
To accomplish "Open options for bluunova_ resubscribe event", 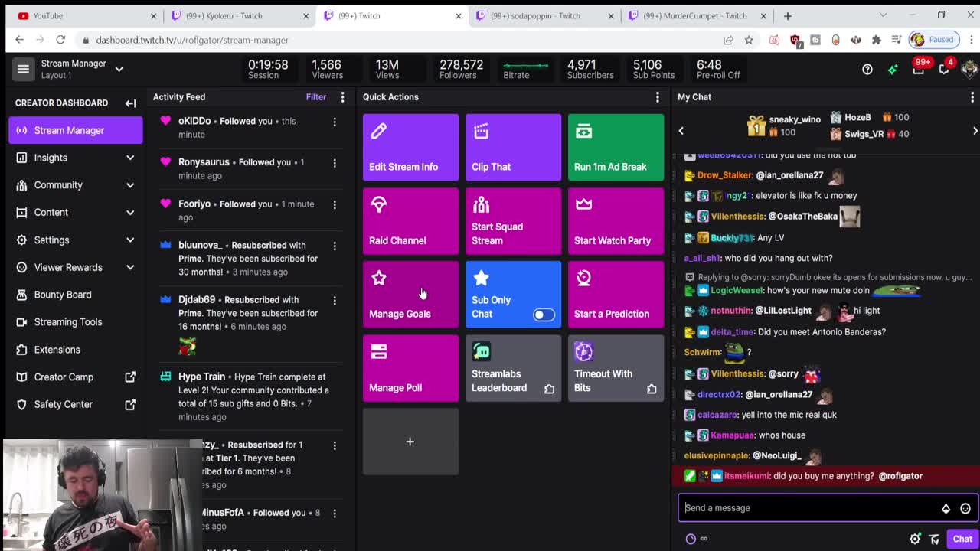I will (x=335, y=246).
